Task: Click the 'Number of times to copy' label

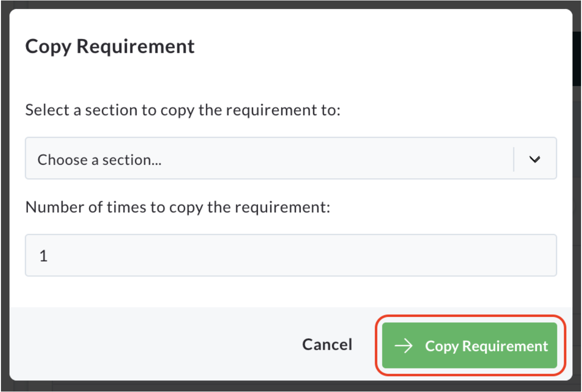Action: click(178, 207)
